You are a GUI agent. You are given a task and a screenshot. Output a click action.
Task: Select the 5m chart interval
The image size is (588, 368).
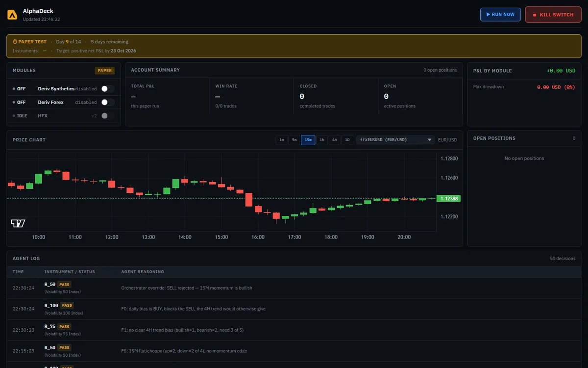pos(294,140)
